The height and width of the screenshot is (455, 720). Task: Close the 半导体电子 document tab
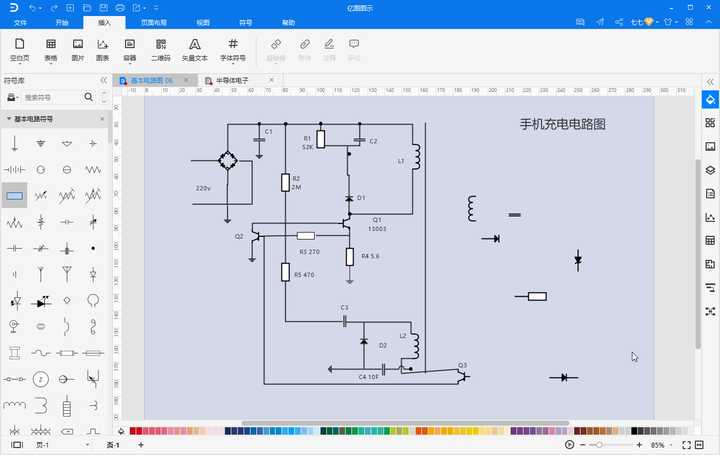tap(271, 80)
